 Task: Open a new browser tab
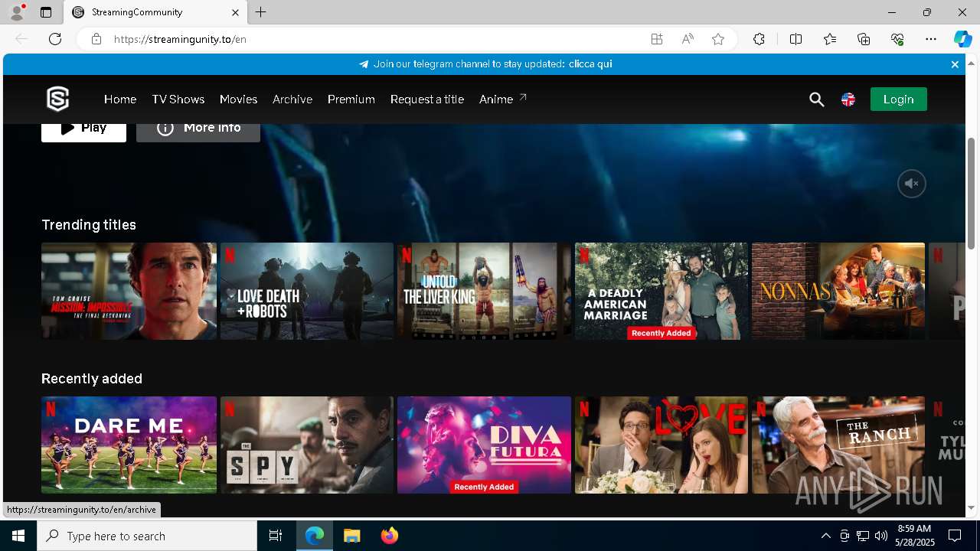[261, 12]
